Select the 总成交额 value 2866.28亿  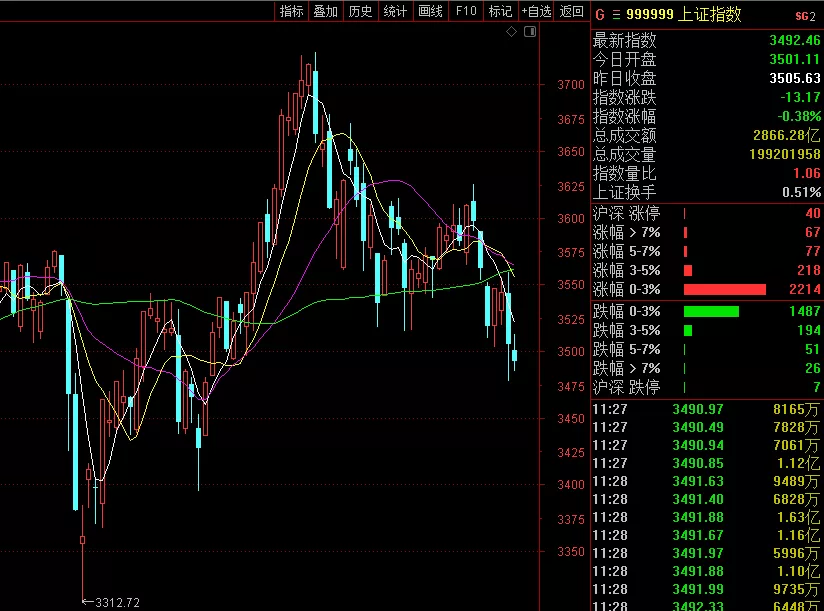click(x=787, y=136)
